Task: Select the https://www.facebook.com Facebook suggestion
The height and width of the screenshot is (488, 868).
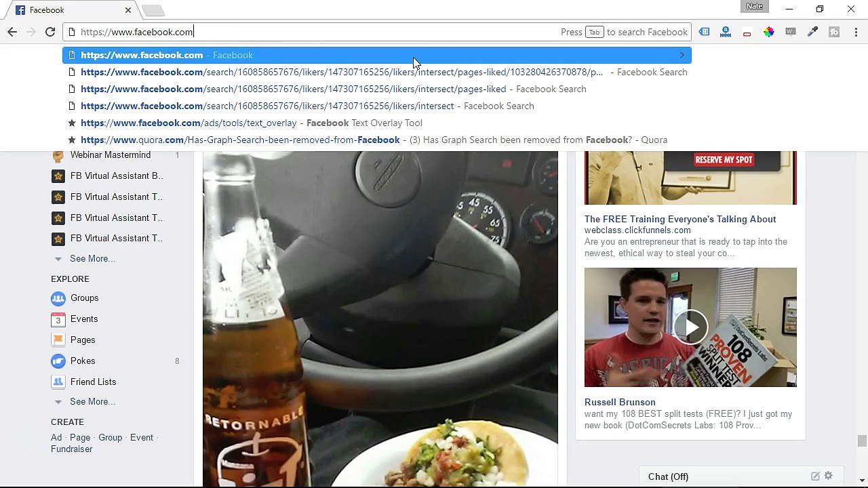Action: (377, 55)
